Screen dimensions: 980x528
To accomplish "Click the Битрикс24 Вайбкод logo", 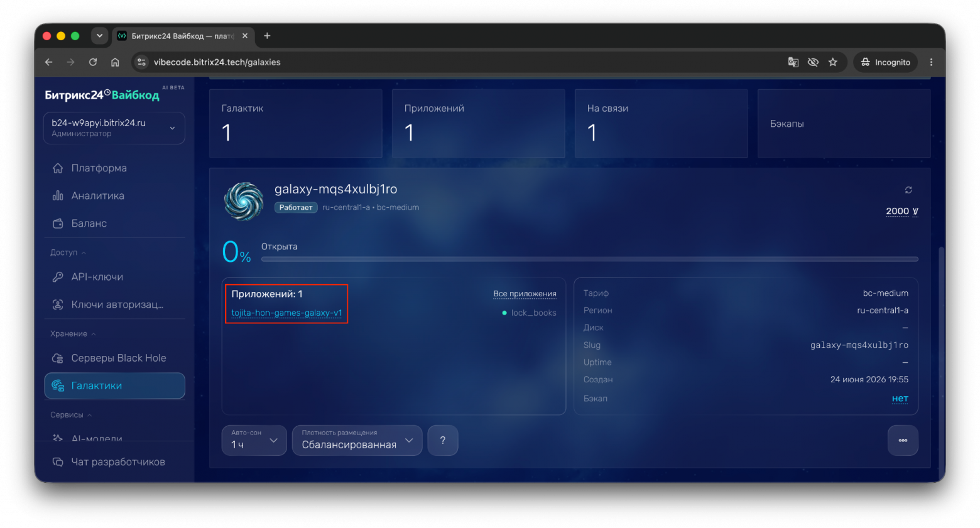I will pyautogui.click(x=102, y=95).
